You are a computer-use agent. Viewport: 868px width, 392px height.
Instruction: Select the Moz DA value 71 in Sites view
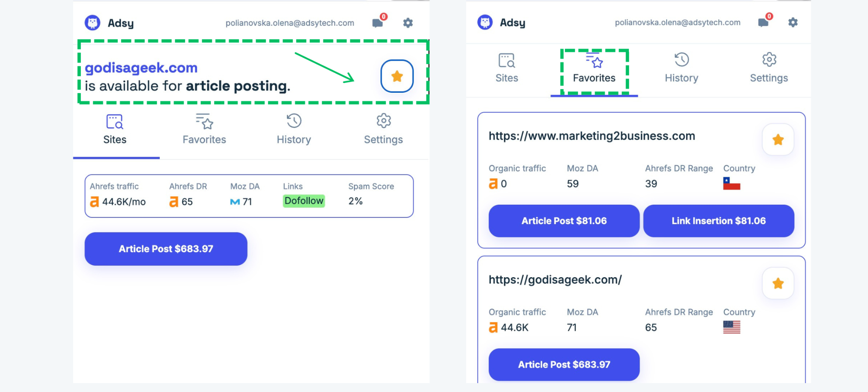click(x=247, y=202)
